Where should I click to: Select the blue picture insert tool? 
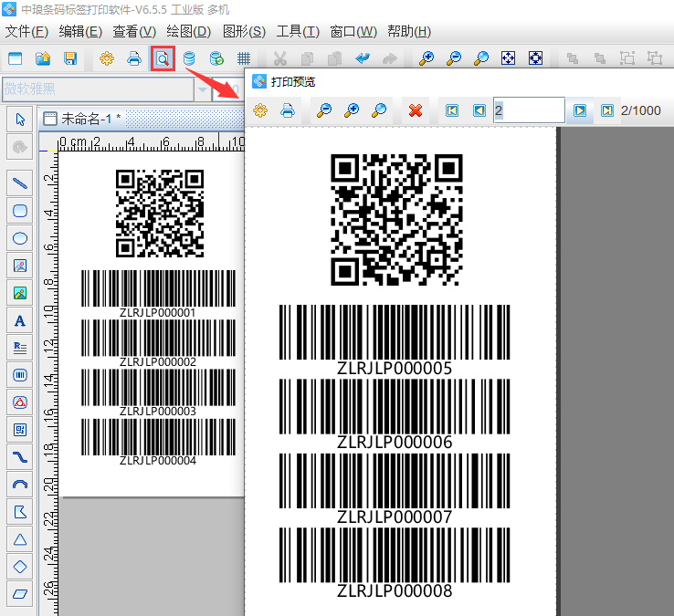(x=20, y=266)
